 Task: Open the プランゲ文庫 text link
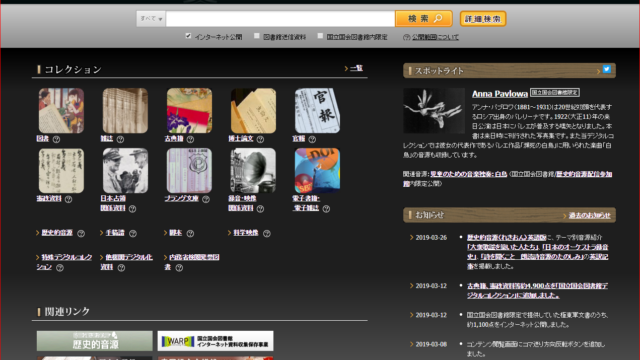(181, 199)
